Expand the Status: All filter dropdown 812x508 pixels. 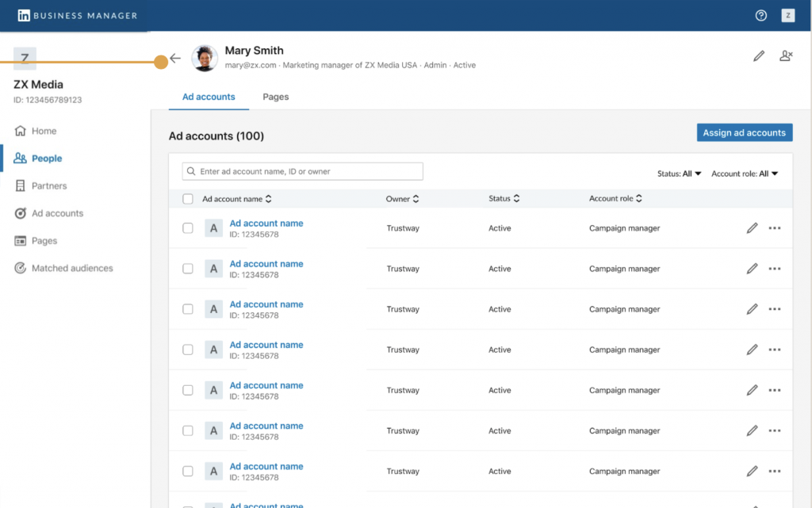pyautogui.click(x=680, y=174)
